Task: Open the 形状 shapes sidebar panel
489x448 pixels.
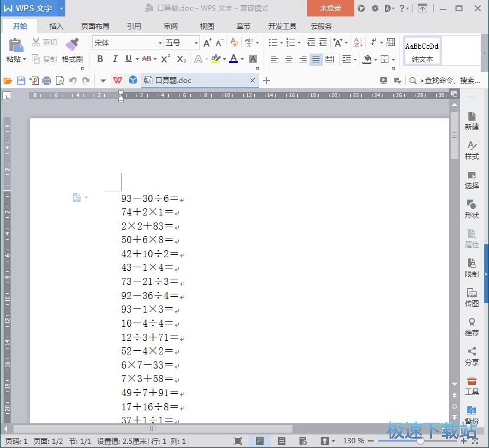Action: pos(471,210)
